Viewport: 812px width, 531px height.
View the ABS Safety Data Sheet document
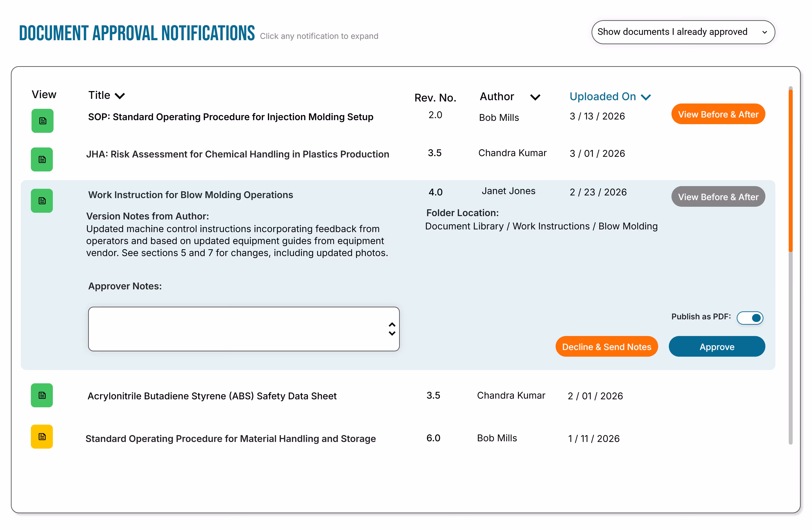[42, 396]
